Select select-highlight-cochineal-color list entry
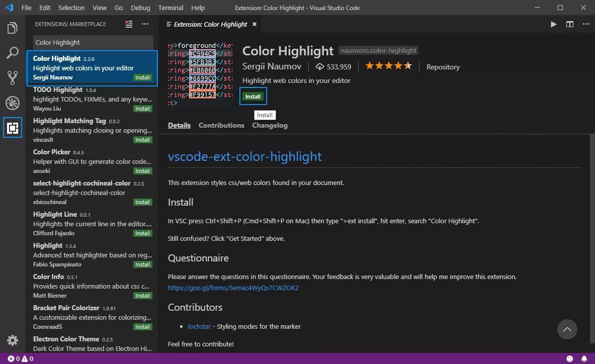This screenshot has height=364, width=595. [92, 193]
